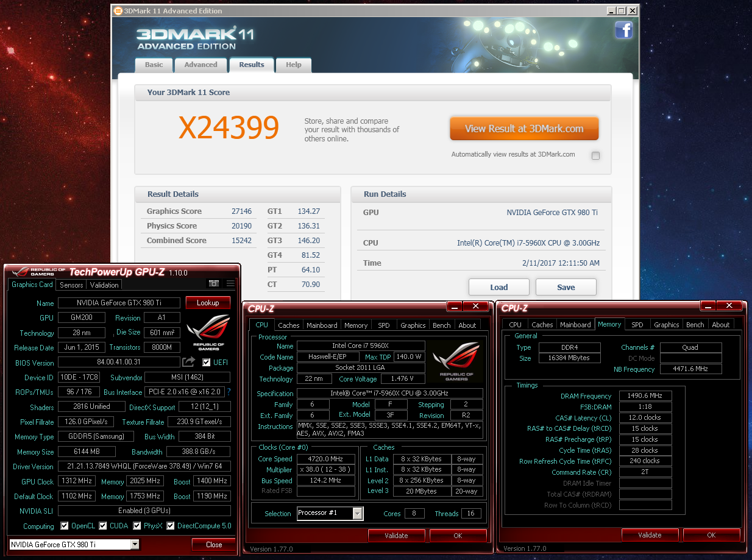Toggle the PhysX computing checkbox
The image size is (752, 560).
tap(137, 526)
